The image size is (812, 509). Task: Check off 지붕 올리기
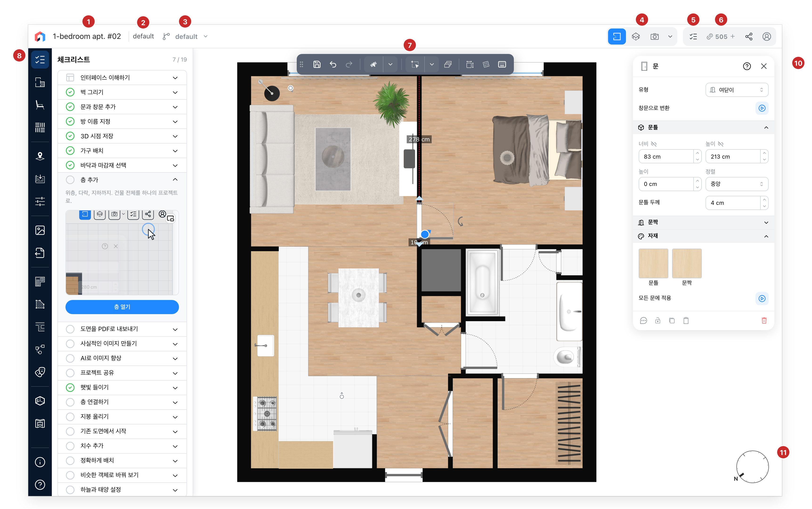point(70,416)
